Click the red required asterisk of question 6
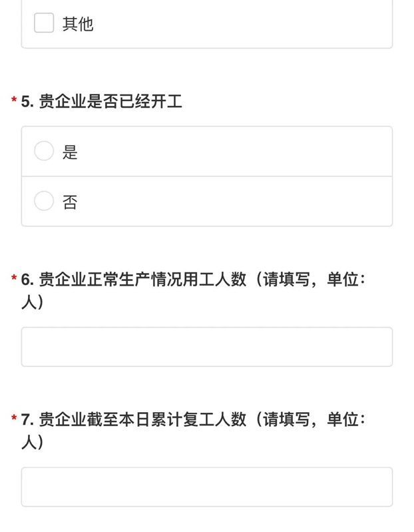The height and width of the screenshot is (532, 414). point(14,278)
